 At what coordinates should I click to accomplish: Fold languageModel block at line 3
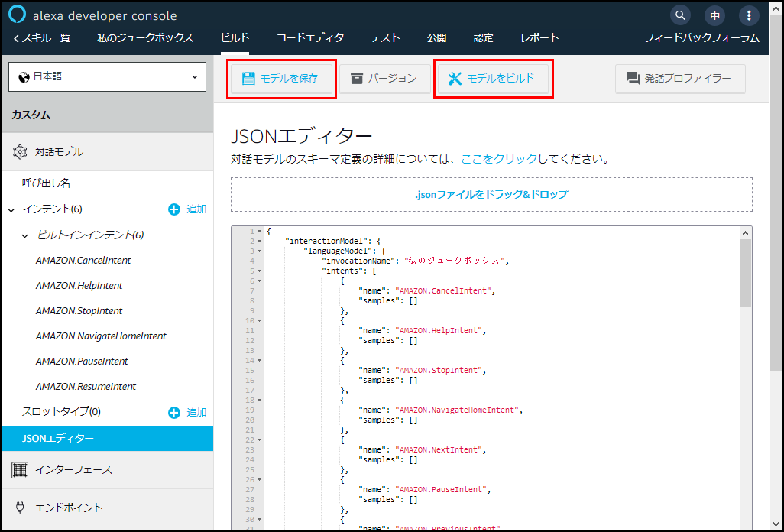[260, 251]
